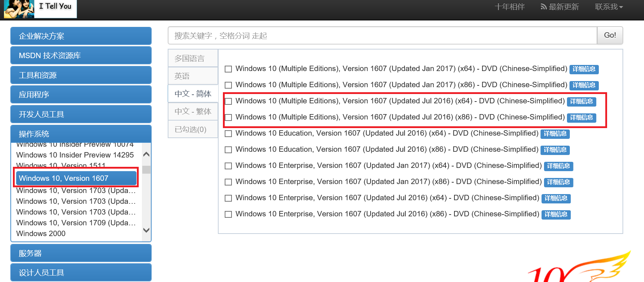Open 十年相伴 in the top navigation

510,7
